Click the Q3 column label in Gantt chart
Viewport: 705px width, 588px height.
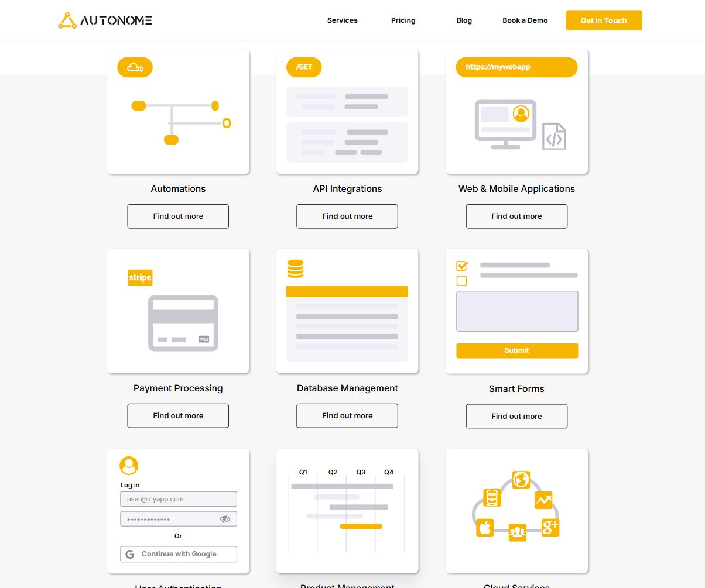(361, 472)
